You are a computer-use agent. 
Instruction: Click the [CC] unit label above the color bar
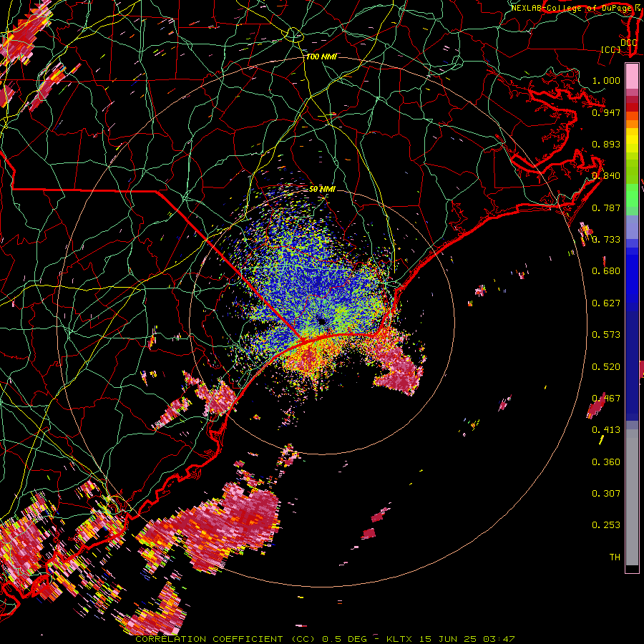click(611, 49)
